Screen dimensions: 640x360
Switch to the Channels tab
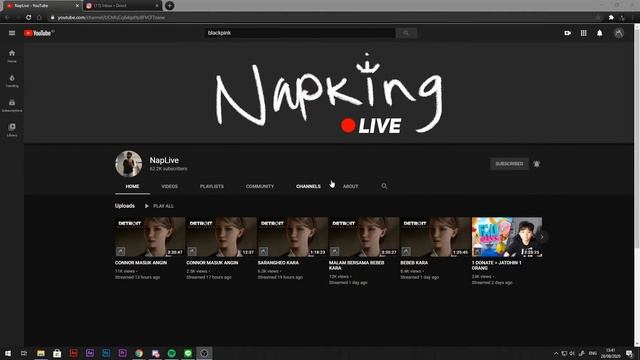(x=308, y=186)
